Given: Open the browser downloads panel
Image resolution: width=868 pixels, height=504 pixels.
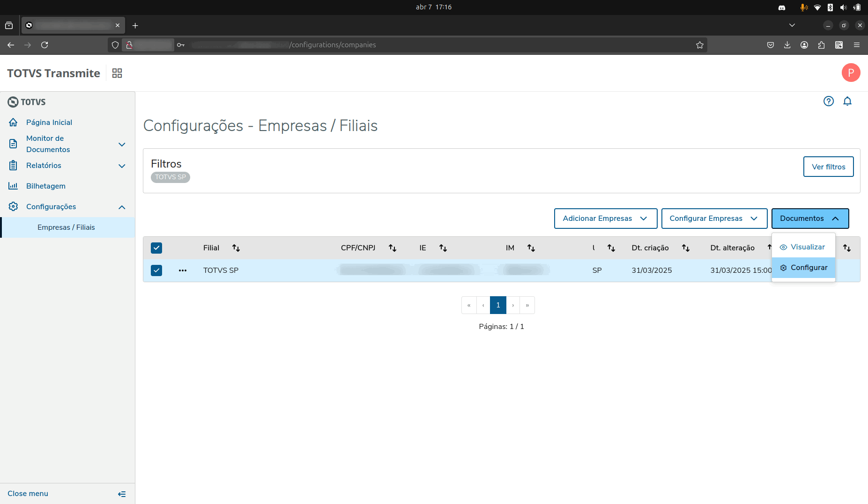Looking at the screenshot, I should [787, 45].
